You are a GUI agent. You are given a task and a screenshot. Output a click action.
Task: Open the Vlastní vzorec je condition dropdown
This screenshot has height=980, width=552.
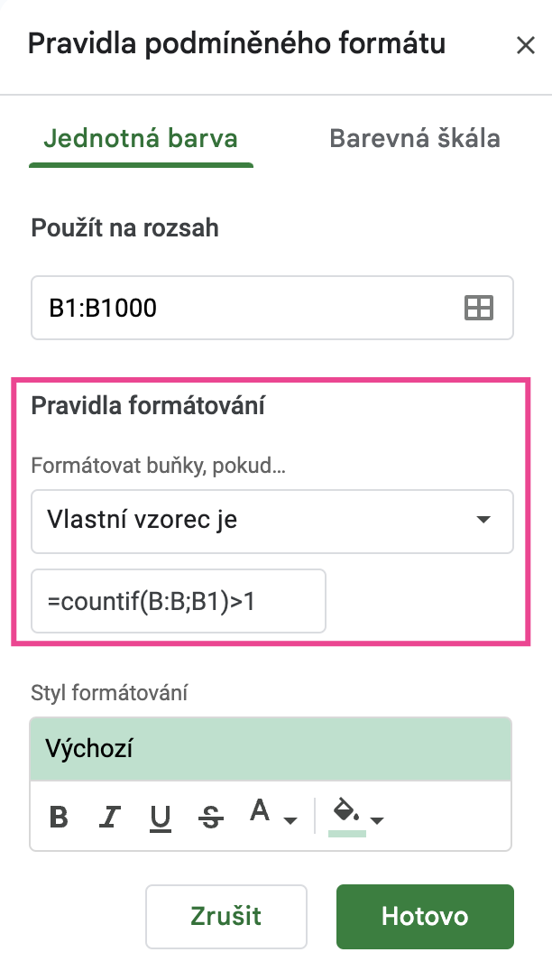(x=272, y=522)
